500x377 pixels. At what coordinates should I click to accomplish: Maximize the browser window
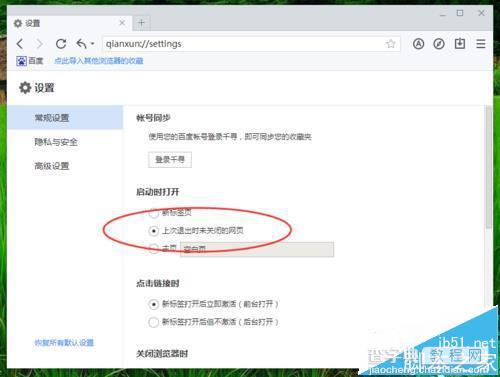(460, 13)
